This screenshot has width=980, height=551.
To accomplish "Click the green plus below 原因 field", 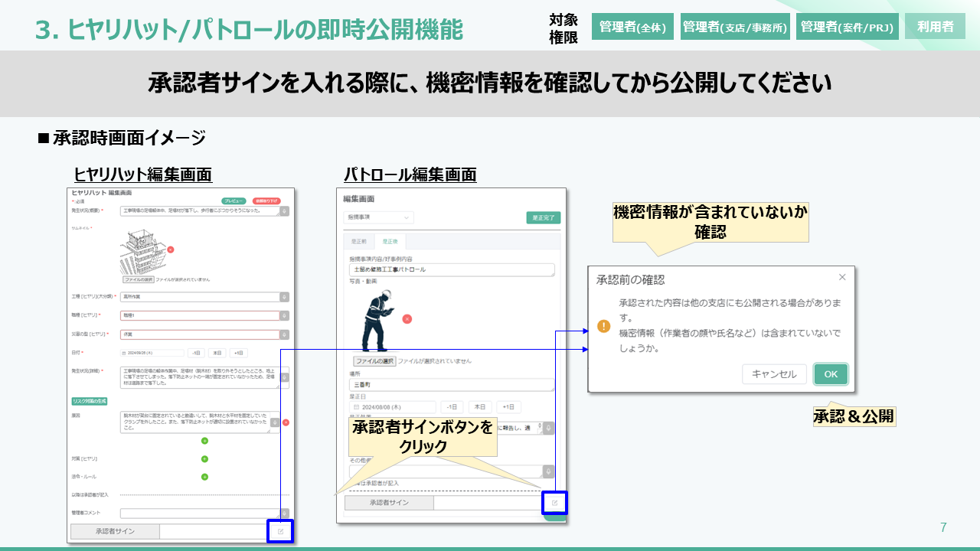I will point(204,441).
